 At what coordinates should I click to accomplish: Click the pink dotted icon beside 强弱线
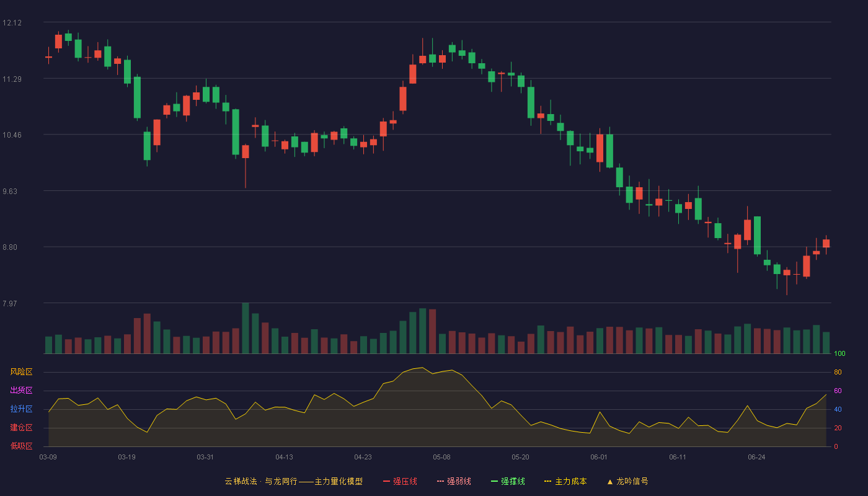click(441, 481)
